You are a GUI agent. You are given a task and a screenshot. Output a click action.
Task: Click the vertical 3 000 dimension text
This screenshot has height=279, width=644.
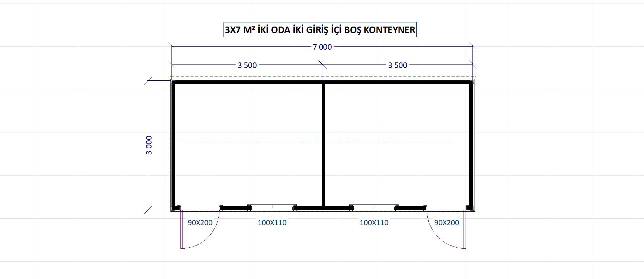149,145
